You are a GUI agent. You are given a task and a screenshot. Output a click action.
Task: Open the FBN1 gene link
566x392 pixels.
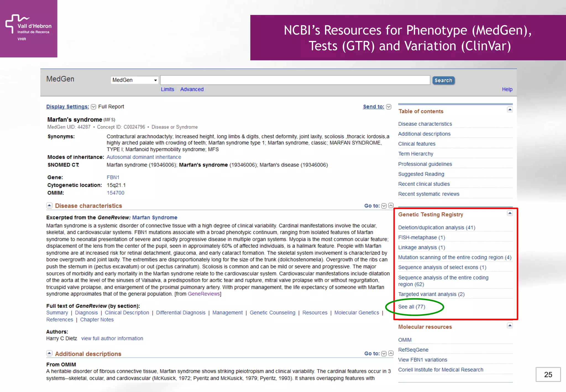click(113, 177)
